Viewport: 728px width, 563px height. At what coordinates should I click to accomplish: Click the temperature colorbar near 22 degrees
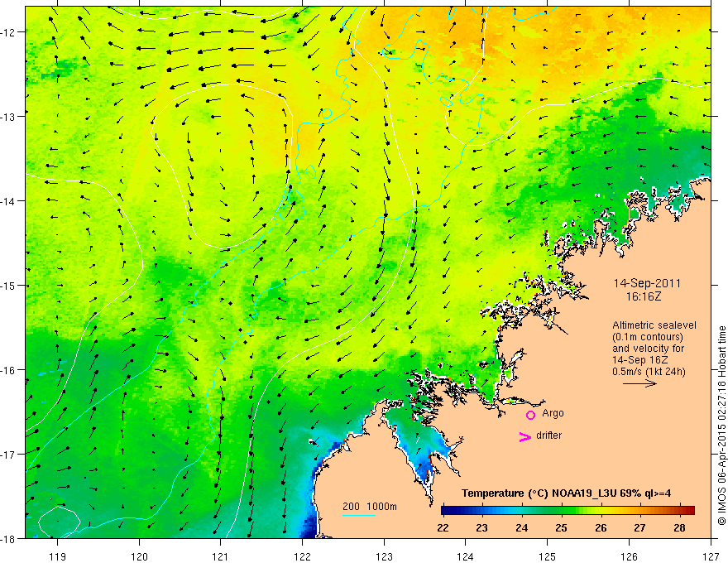click(443, 510)
